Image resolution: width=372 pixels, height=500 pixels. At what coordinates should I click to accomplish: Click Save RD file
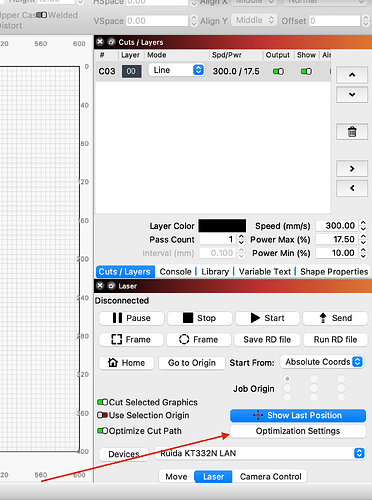267,339
